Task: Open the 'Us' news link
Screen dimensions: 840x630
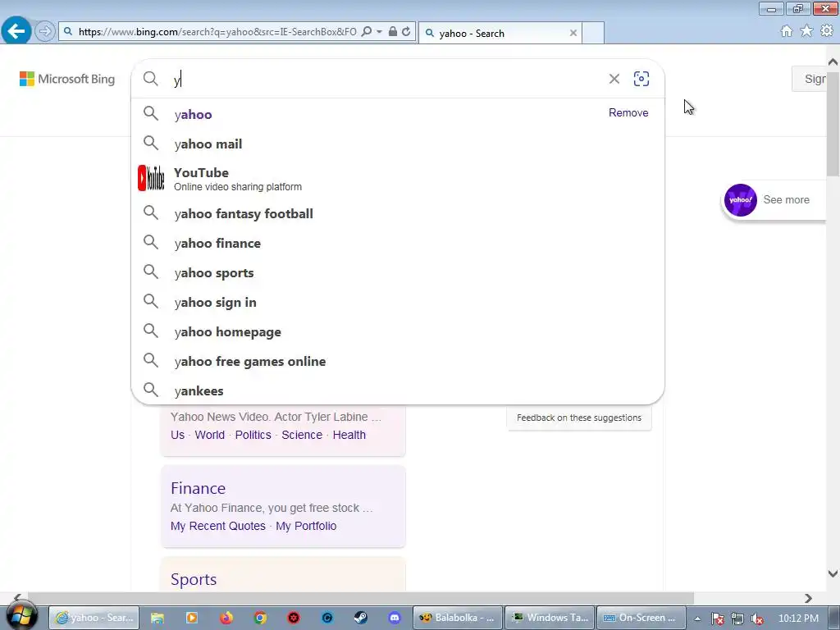Action: coord(177,435)
